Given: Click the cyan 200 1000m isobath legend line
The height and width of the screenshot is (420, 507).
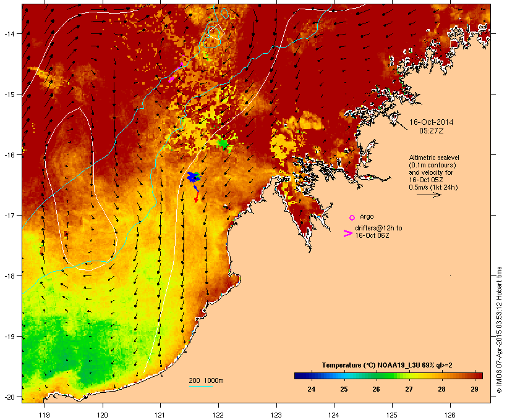Looking at the screenshot, I should [x=200, y=386].
